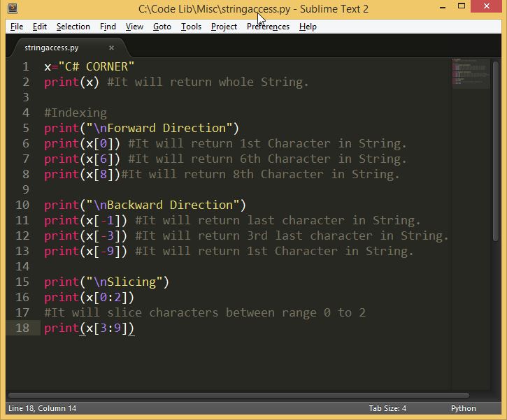Image resolution: width=507 pixels, height=420 pixels.
Task: Click line number 10 in gutter
Action: click(22, 205)
